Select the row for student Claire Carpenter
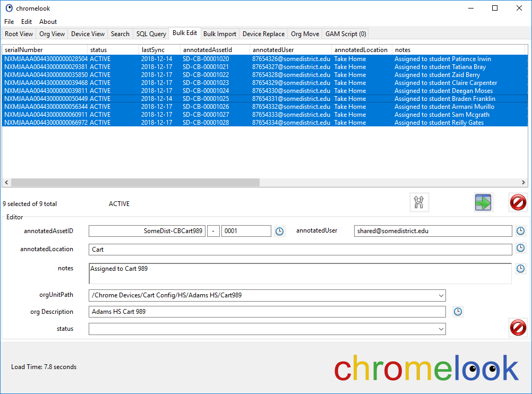 click(264, 83)
